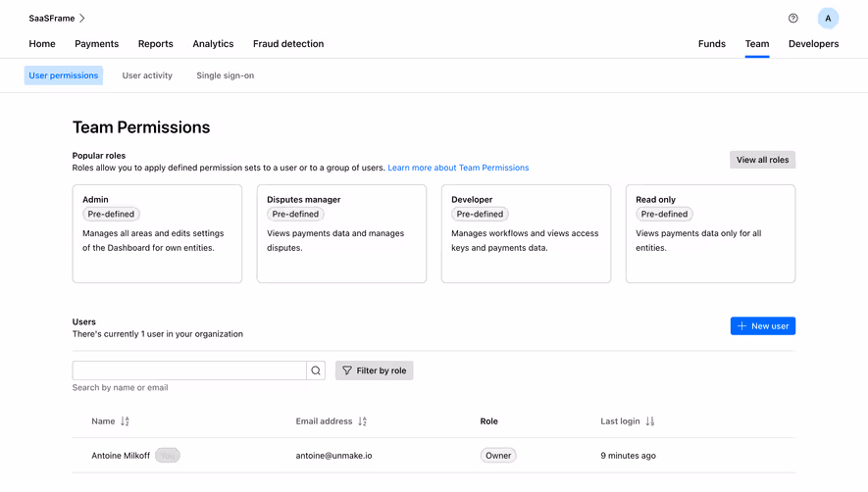The width and height of the screenshot is (868, 492).
Task: Click the Popular roles heading
Action: (99, 156)
